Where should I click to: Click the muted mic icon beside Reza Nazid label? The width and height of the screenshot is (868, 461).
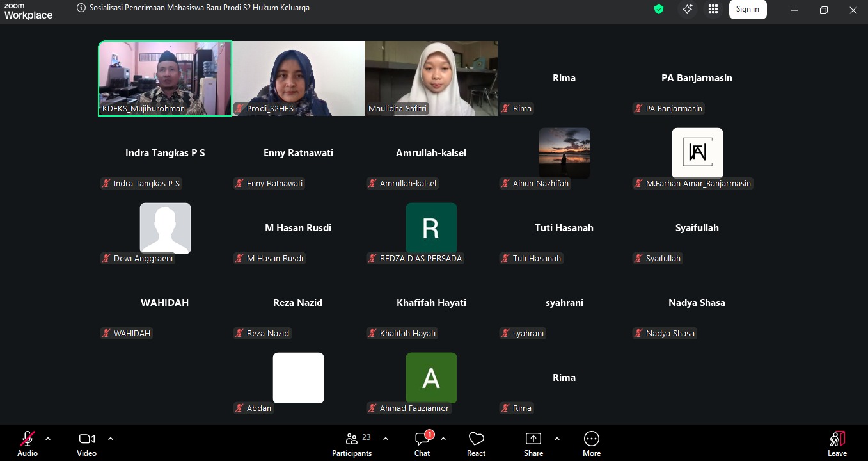pos(239,334)
